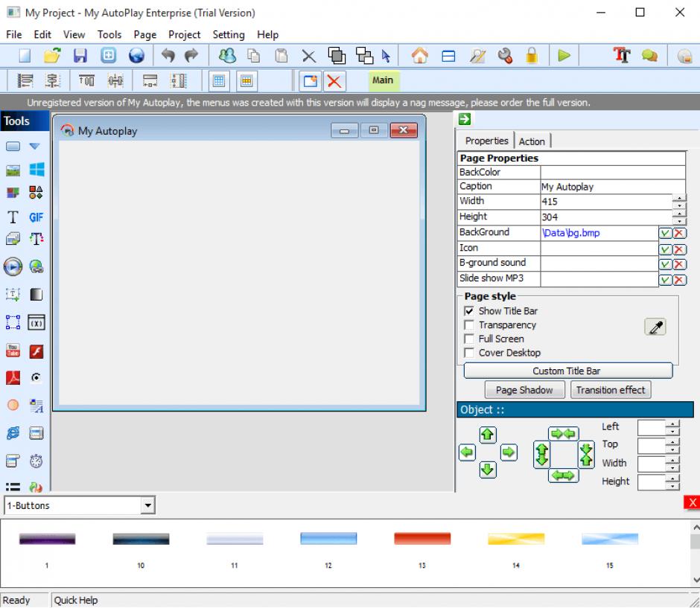The width and height of the screenshot is (700, 608).
Task: Open project with the folder icon
Action: pos(52,56)
